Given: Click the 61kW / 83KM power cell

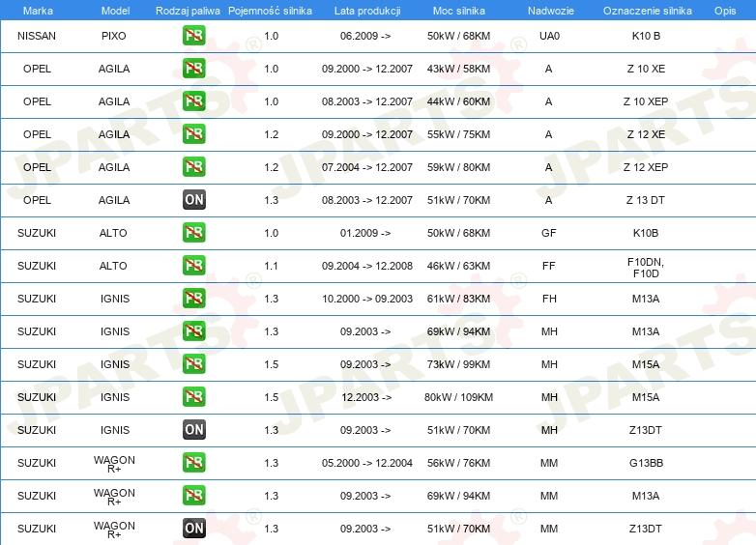Looking at the screenshot, I should (458, 299).
